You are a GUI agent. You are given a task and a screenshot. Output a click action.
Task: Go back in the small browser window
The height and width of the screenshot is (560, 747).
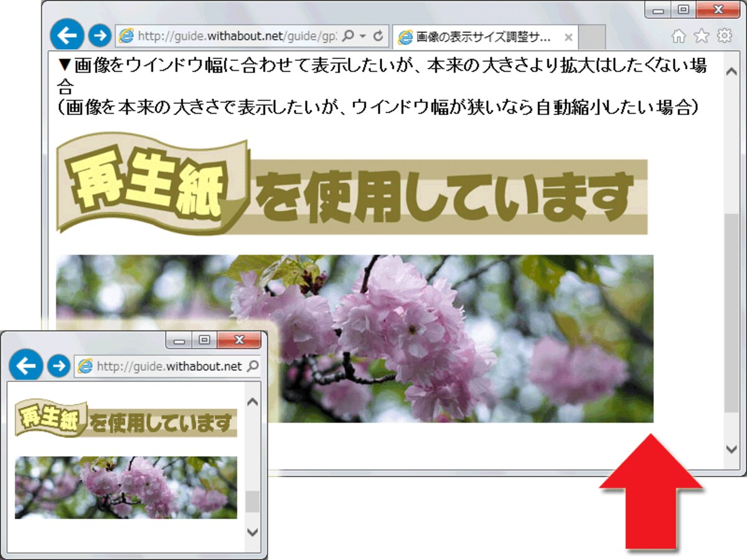[26, 366]
